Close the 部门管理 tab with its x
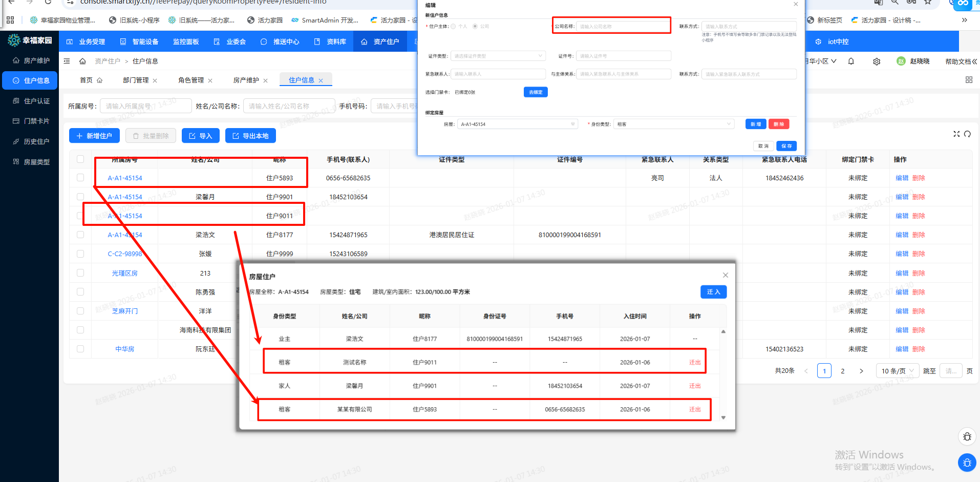980x482 pixels. pyautogui.click(x=155, y=80)
